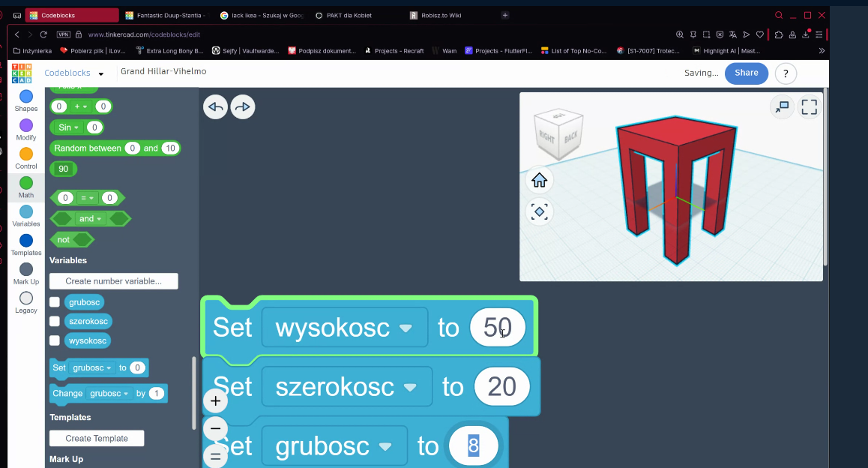Open the Inżynierka bookmark folder
This screenshot has width=868, height=468.
point(33,51)
